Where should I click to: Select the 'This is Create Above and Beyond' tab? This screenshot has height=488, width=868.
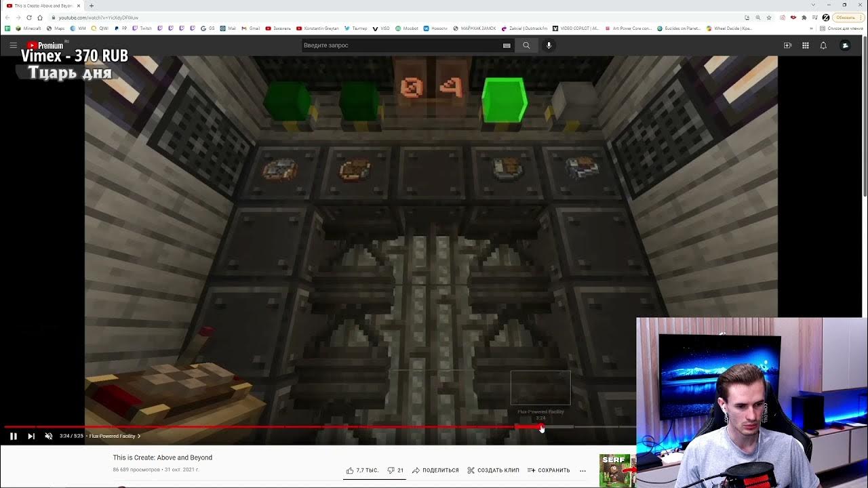coord(43,6)
